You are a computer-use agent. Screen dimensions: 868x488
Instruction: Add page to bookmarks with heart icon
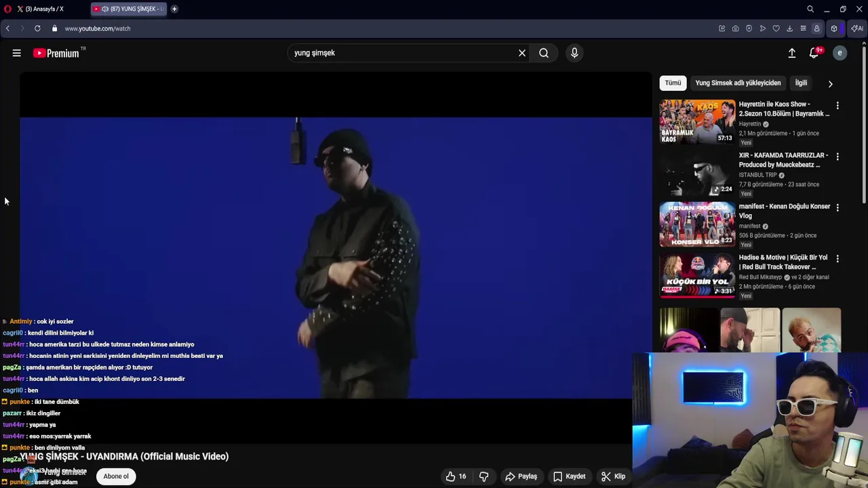776,28
